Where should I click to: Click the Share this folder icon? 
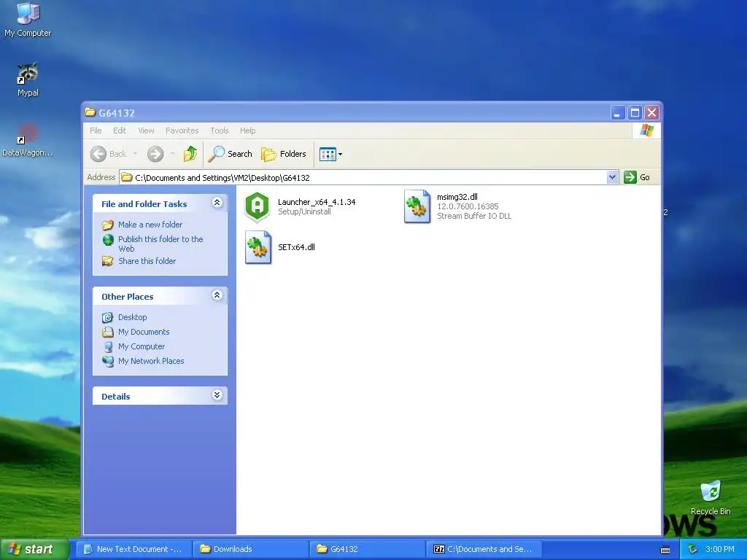pyautogui.click(x=108, y=261)
